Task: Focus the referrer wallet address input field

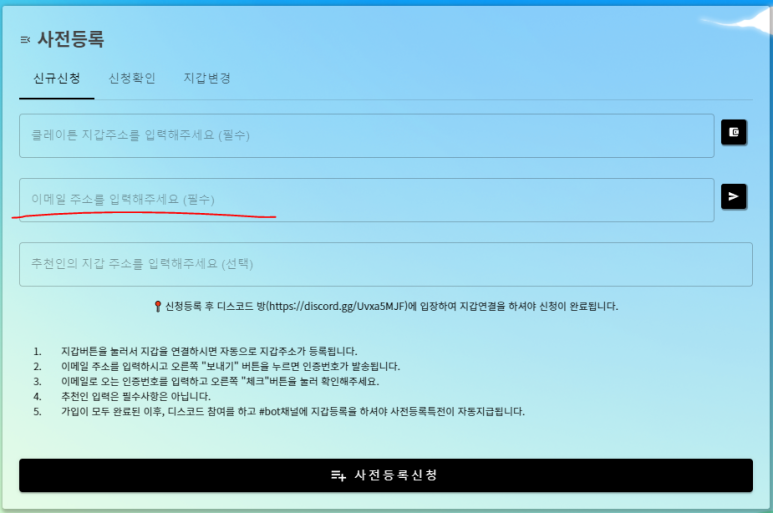Action: (x=386, y=264)
